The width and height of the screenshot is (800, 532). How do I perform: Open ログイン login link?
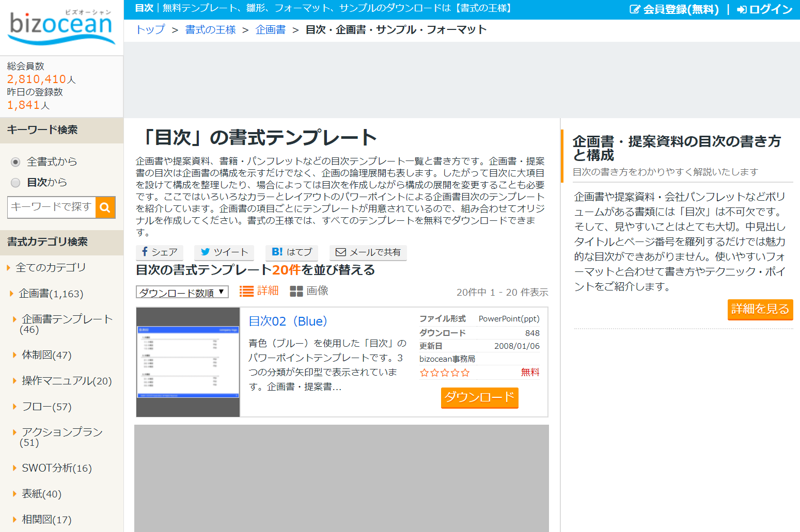(x=764, y=9)
